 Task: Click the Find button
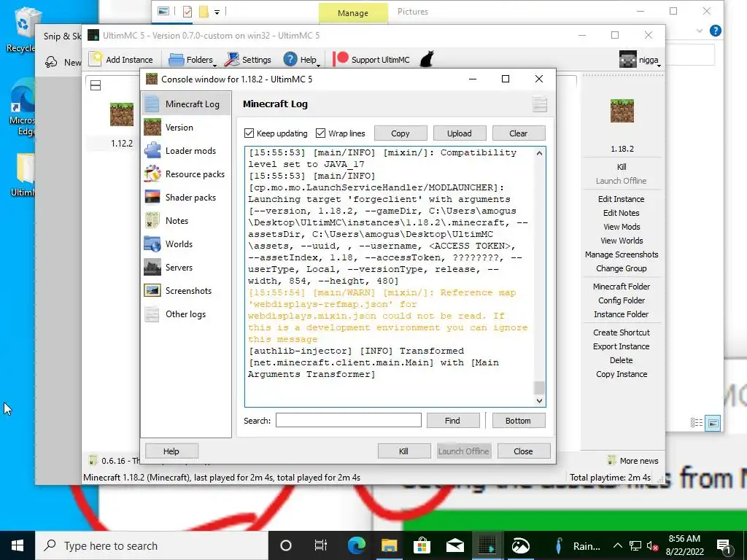452,421
